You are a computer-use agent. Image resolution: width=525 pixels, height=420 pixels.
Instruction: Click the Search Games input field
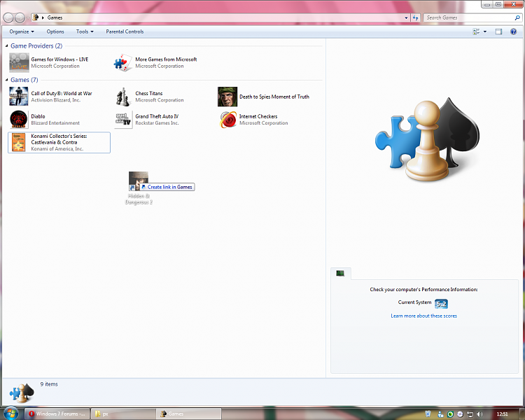[x=470, y=17]
